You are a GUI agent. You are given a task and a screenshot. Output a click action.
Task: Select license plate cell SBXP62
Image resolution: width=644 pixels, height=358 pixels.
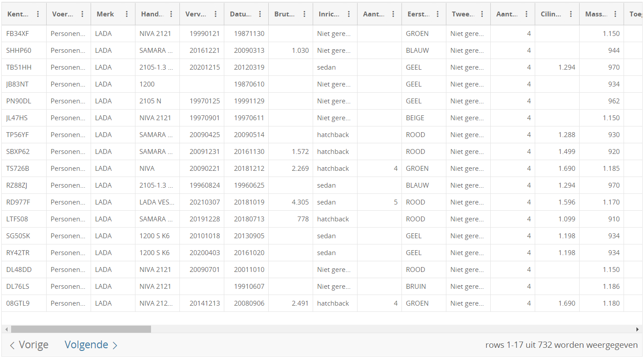pyautogui.click(x=24, y=152)
